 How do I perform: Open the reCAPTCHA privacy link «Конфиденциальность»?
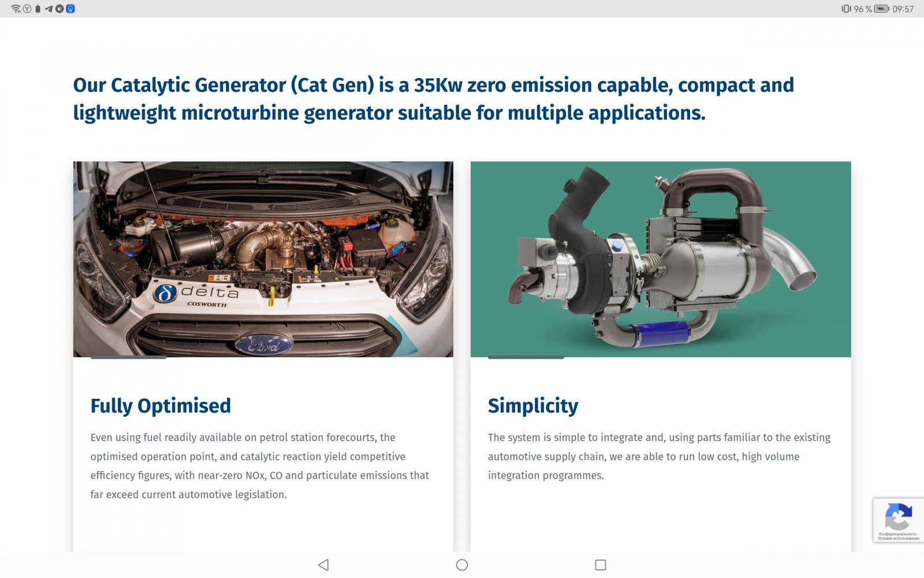[897, 534]
